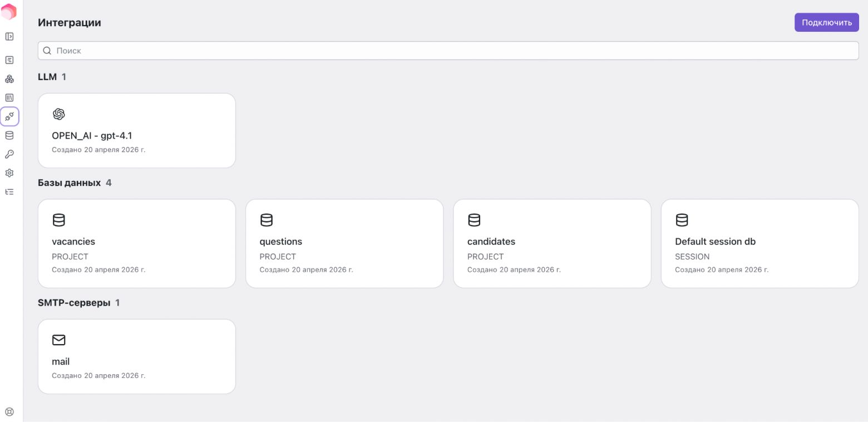Open the questions database card
Screen dimensions: 868x422
pyautogui.click(x=344, y=244)
